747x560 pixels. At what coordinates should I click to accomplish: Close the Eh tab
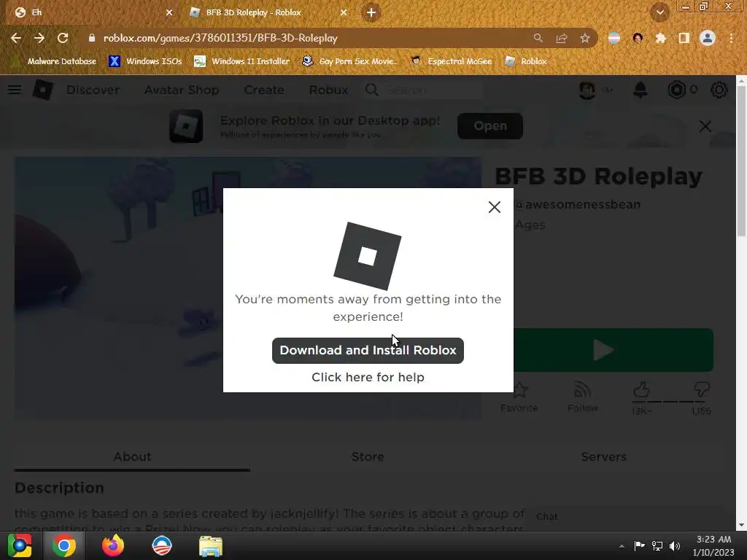169,12
